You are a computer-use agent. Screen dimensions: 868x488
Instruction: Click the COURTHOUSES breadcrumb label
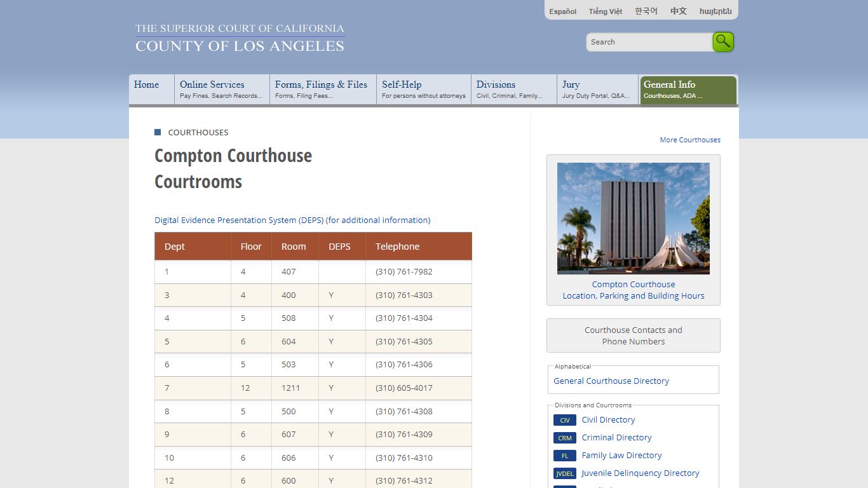click(198, 133)
